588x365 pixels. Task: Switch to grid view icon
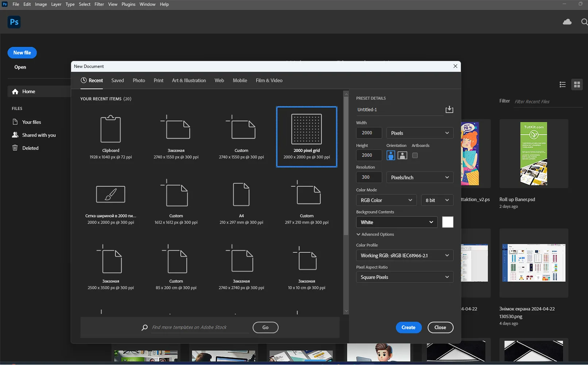(x=577, y=85)
